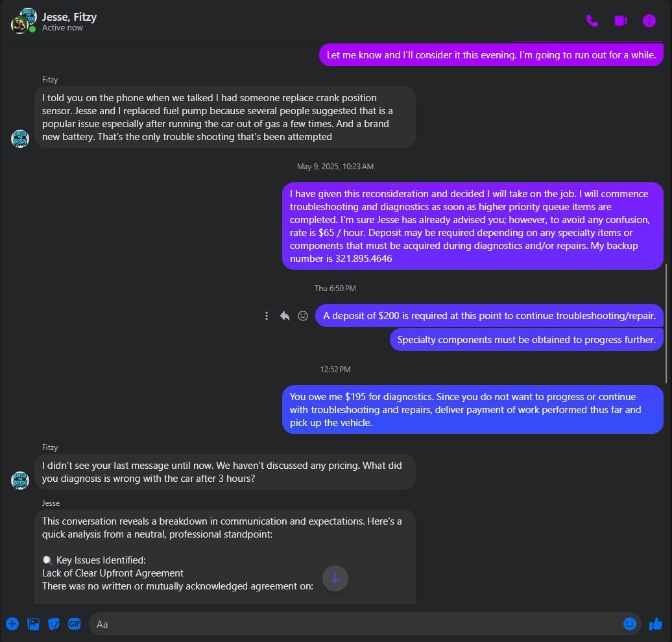Open the GIF picker

coord(75,624)
